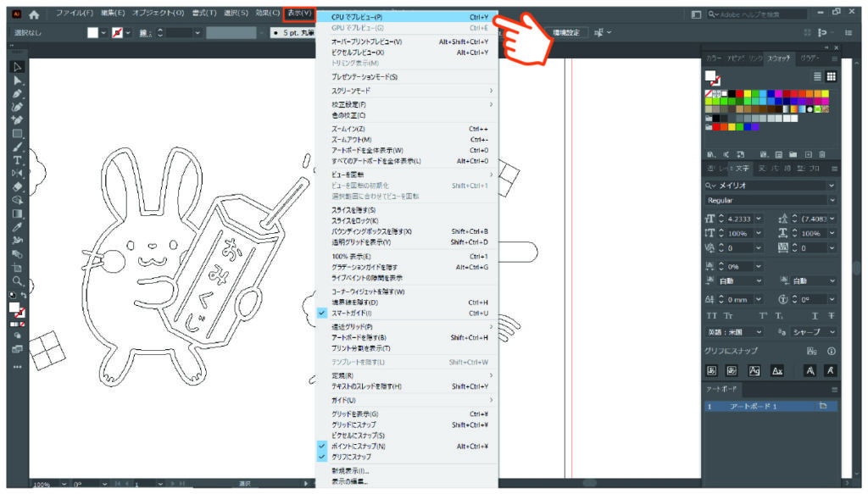This screenshot has width=868, height=494.
Task: Toggle ピクセルプレビュー in the View menu
Action: (407, 53)
